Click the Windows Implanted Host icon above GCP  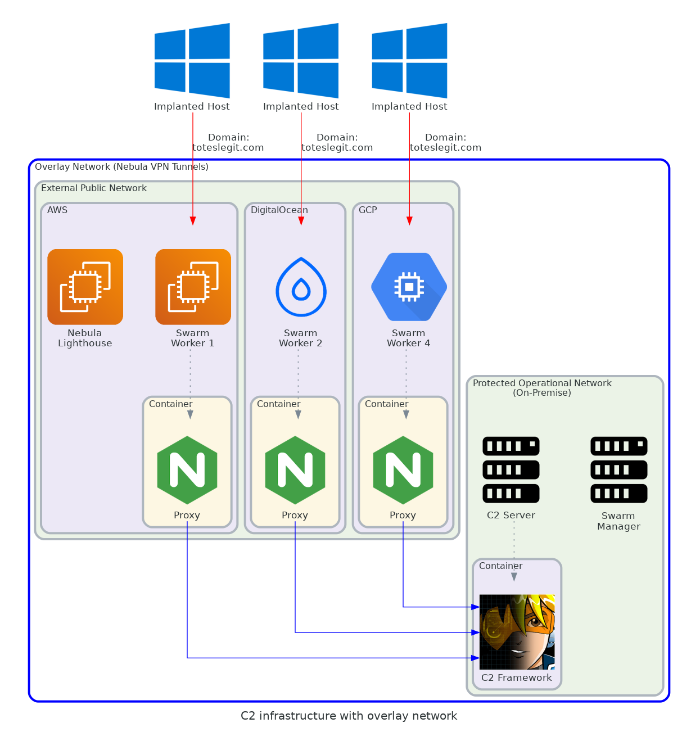[x=409, y=61]
